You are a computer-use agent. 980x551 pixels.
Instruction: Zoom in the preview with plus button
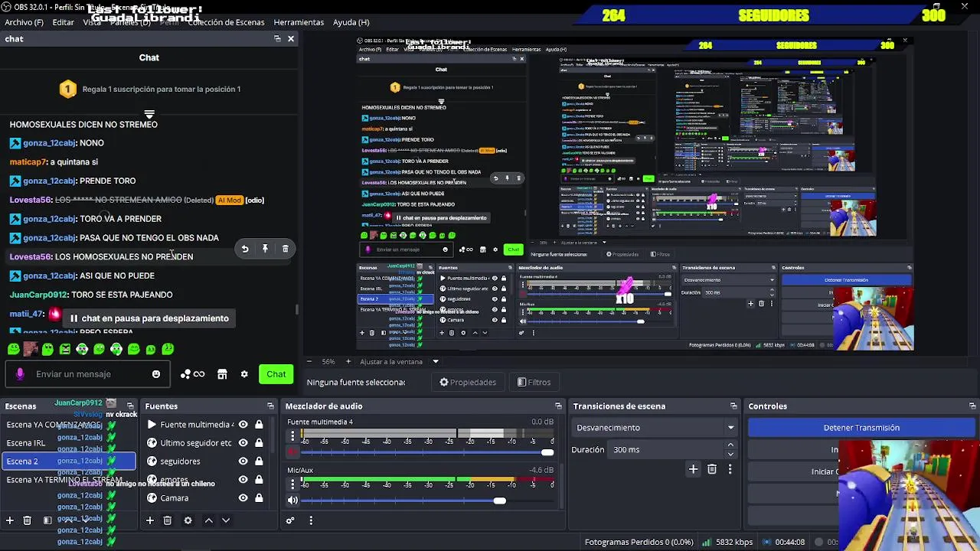coord(348,361)
